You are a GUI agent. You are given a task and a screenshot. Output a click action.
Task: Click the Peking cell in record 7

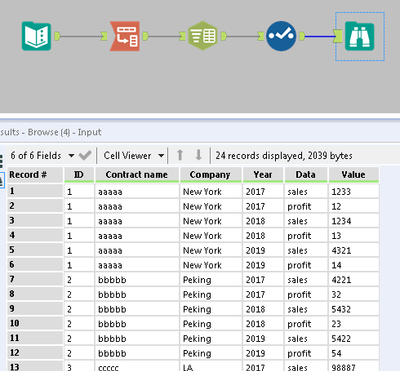click(x=211, y=280)
